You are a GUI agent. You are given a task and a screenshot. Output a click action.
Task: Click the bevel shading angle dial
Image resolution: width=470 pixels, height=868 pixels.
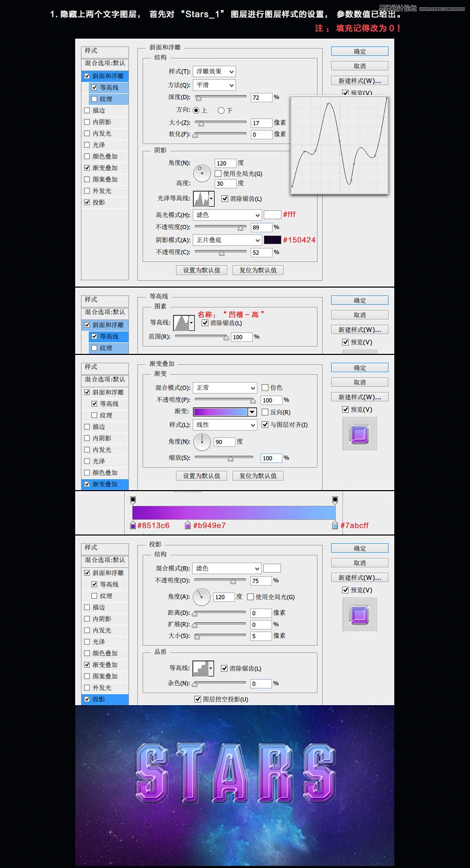(202, 172)
